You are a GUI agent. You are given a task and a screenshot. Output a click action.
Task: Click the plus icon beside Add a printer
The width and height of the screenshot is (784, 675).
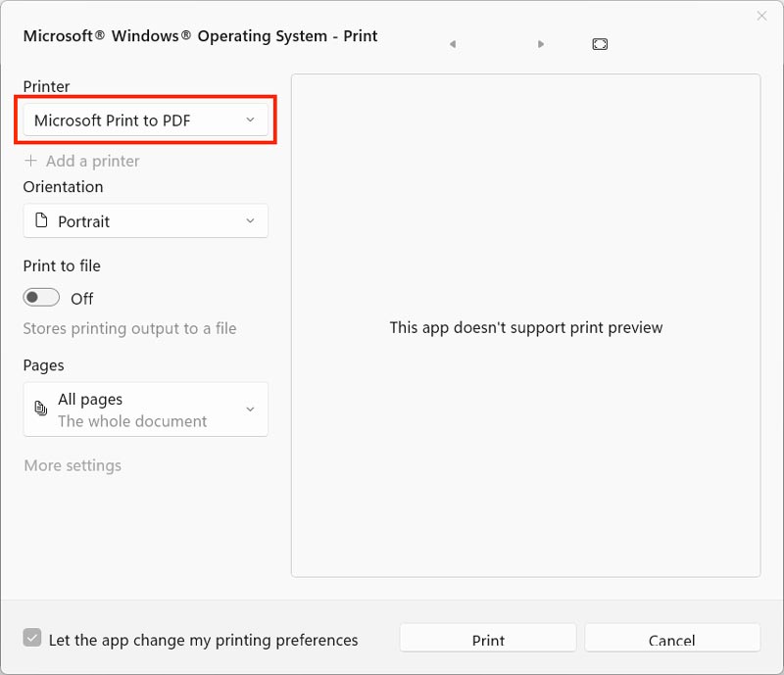pos(31,161)
